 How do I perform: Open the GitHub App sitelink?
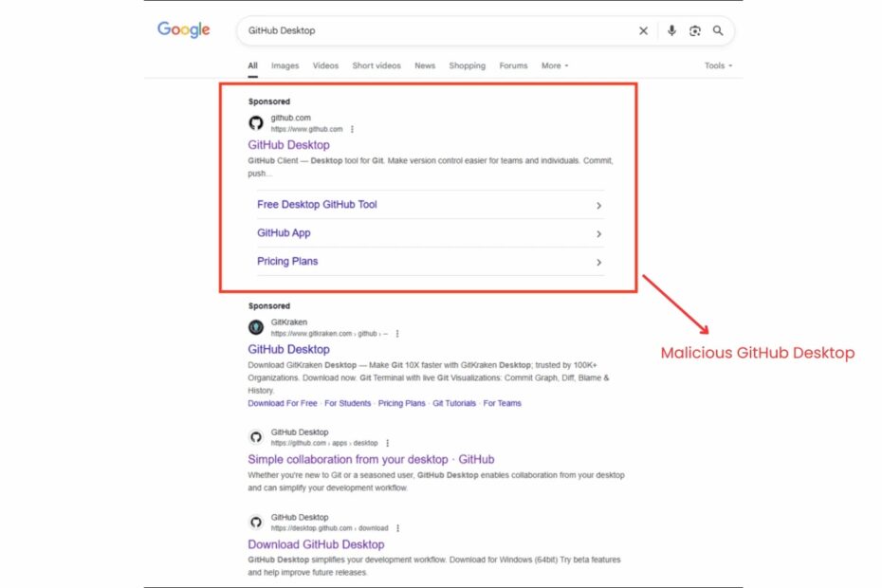pyautogui.click(x=284, y=233)
